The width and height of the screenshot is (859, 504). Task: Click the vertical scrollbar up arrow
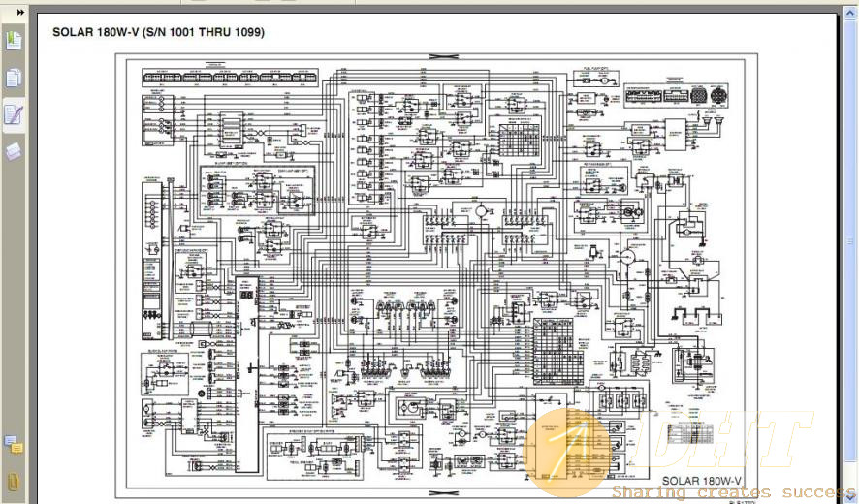pos(850,12)
